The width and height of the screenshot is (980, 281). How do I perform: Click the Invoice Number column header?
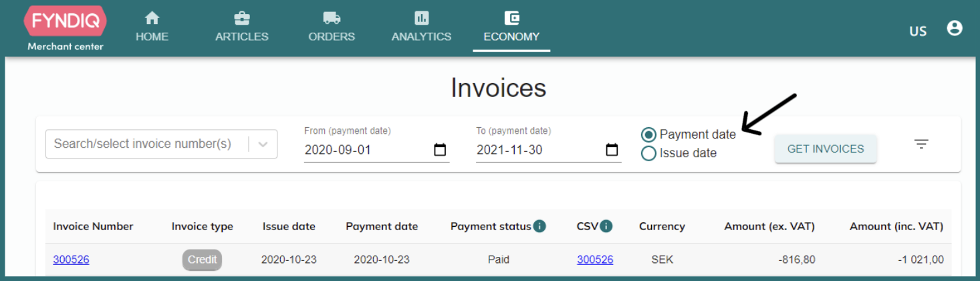[94, 226]
